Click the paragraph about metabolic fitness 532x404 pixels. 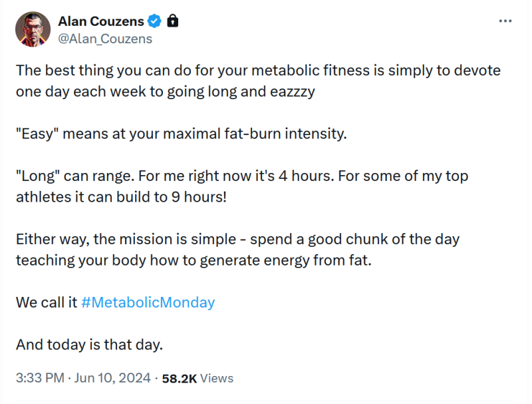click(258, 81)
